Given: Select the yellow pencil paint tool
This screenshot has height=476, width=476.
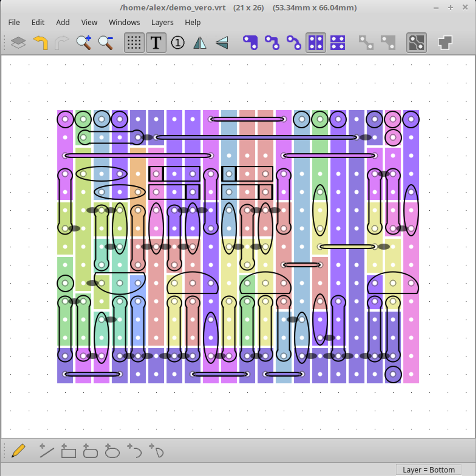Looking at the screenshot, I should coord(18,452).
